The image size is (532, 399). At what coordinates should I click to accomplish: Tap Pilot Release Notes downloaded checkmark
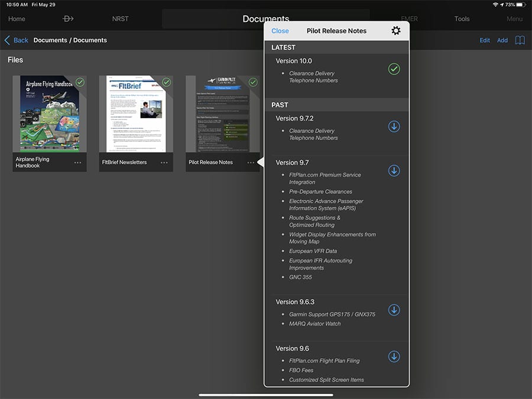(253, 82)
